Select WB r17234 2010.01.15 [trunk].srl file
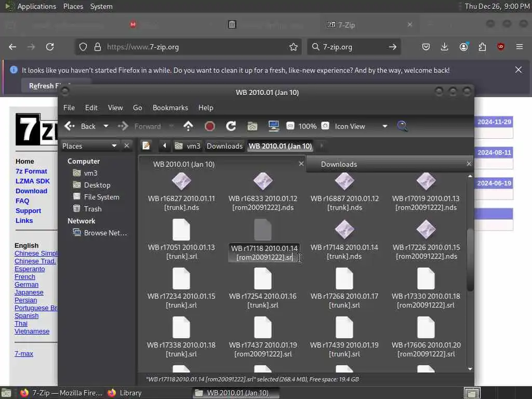The width and height of the screenshot is (532, 399). (181, 289)
